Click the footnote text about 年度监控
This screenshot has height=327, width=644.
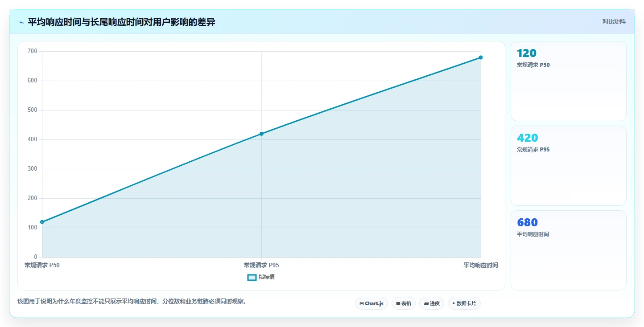[132, 302]
